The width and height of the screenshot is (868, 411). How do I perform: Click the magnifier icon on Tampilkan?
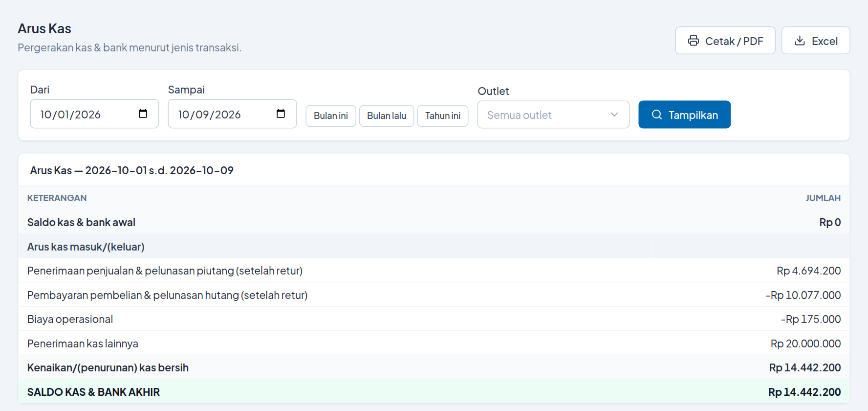tap(657, 114)
